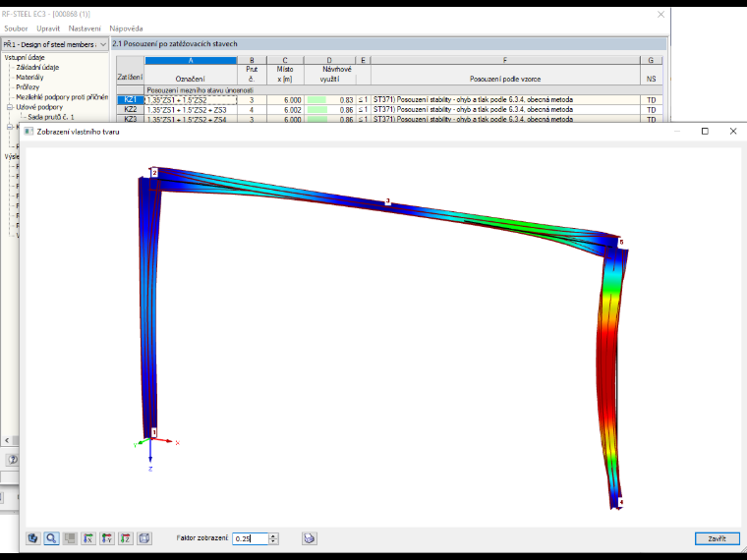Switch to view along Y axis

(x=107, y=538)
